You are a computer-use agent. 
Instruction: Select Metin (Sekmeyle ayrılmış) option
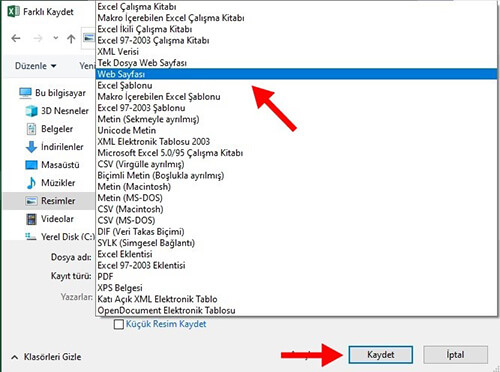click(297, 119)
